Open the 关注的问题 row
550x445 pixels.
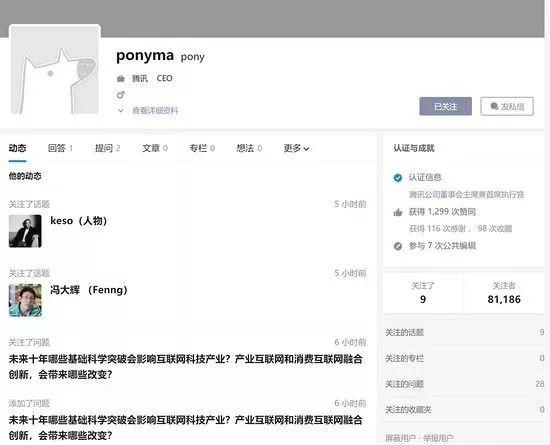click(464, 384)
